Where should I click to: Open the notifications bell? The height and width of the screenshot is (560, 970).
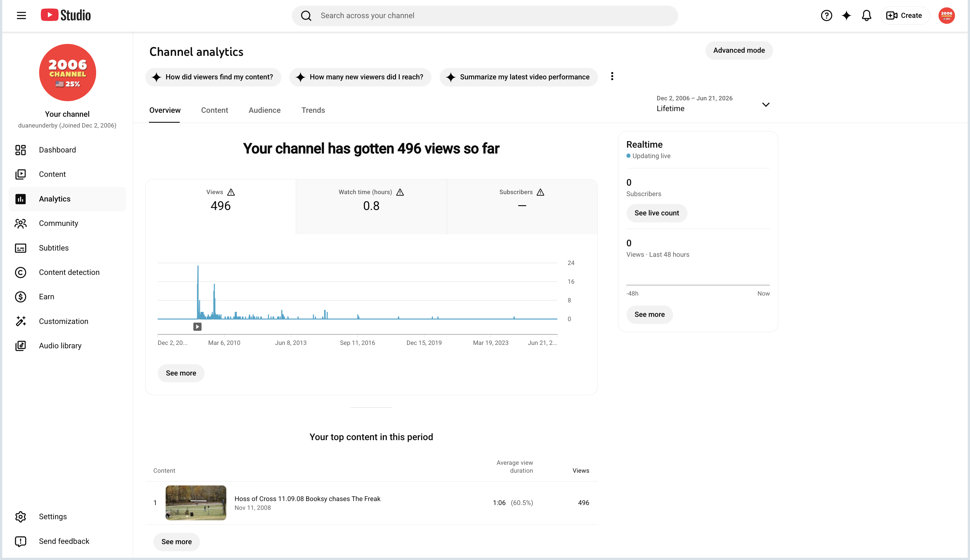(866, 15)
